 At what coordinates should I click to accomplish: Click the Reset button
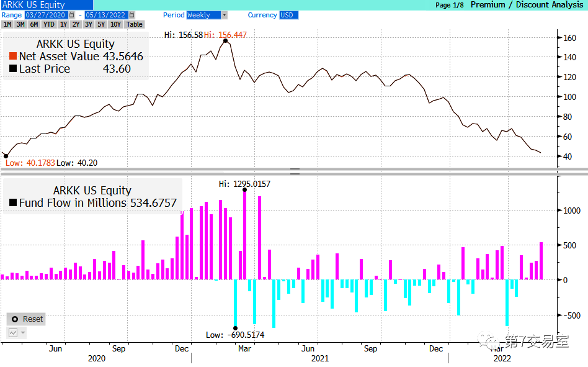[26, 319]
